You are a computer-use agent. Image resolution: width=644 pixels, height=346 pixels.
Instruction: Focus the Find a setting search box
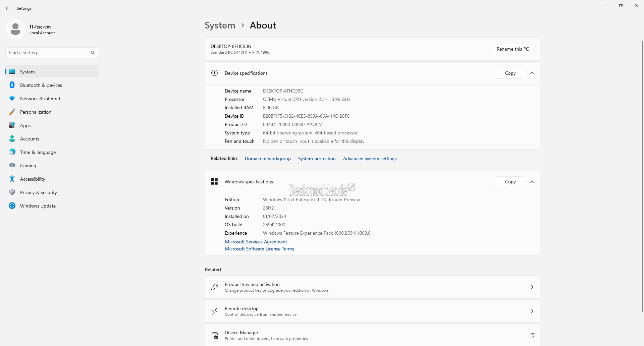point(52,53)
